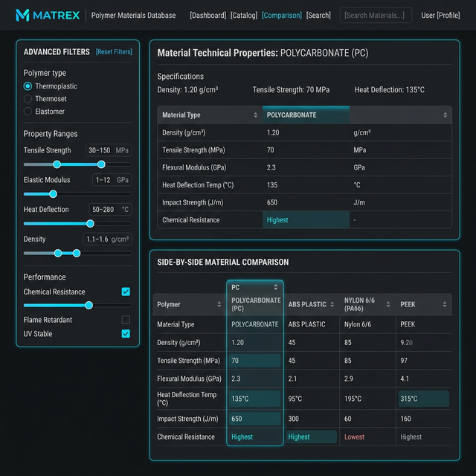Open the Catalog tab
476x476 pixels.
[x=244, y=15]
